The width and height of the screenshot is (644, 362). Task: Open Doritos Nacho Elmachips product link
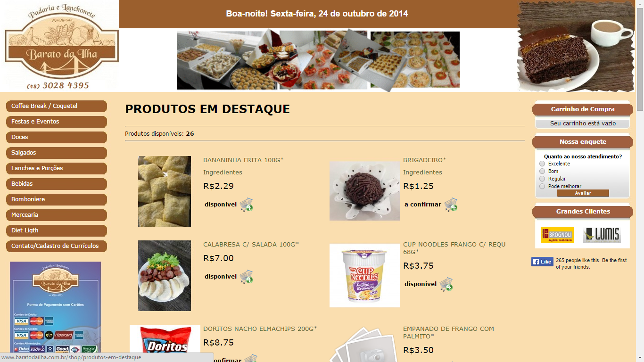tap(260, 329)
